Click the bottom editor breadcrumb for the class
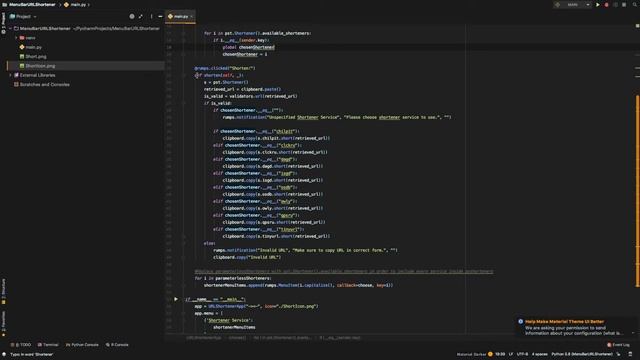The image size is (640, 360). coord(204,338)
